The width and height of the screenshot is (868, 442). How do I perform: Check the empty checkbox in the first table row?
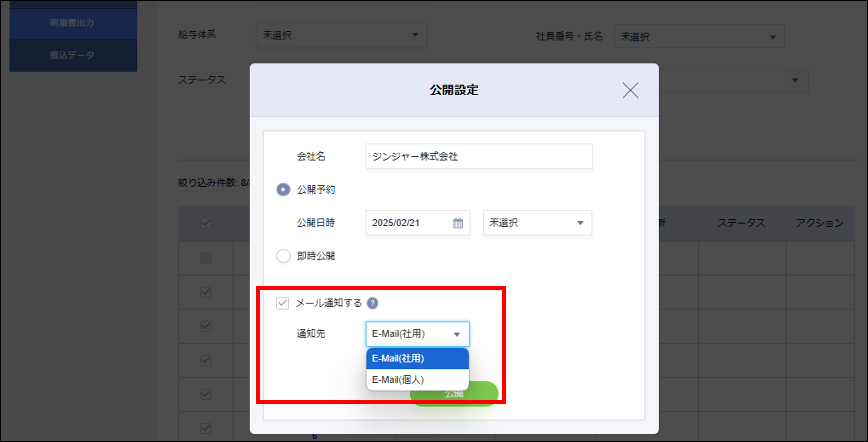(x=206, y=258)
